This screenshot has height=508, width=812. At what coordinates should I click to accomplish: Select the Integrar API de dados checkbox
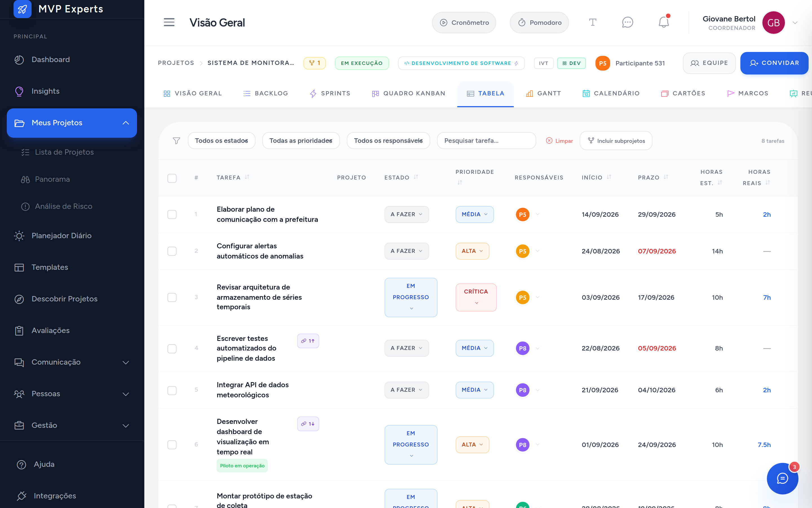(x=172, y=390)
